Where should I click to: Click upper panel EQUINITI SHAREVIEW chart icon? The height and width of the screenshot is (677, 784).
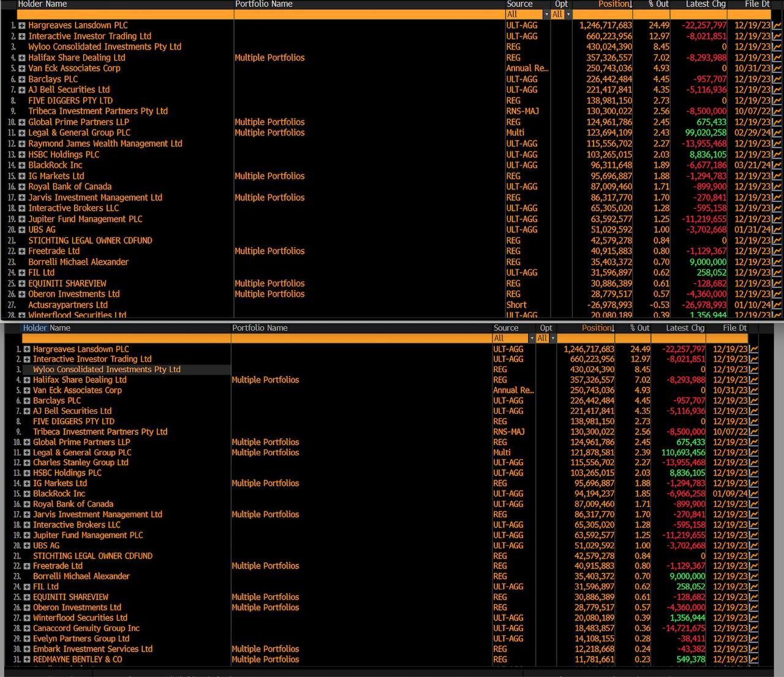(777, 283)
